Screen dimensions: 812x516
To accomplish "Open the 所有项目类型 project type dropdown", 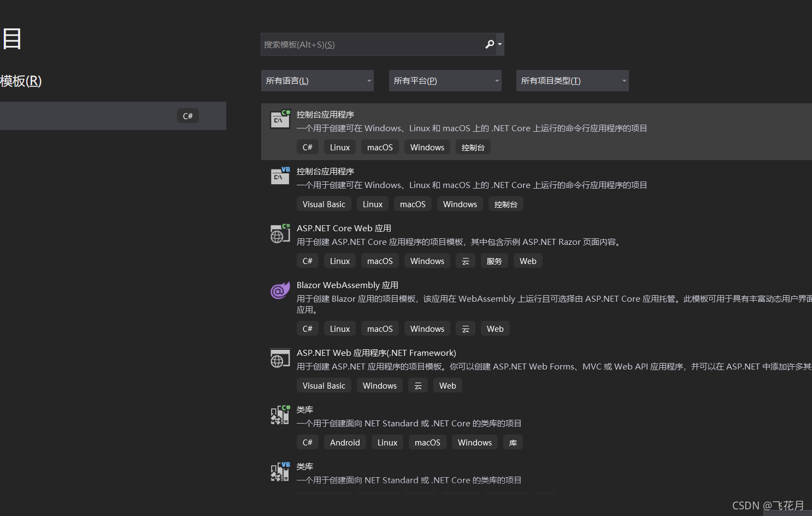I will 573,81.
